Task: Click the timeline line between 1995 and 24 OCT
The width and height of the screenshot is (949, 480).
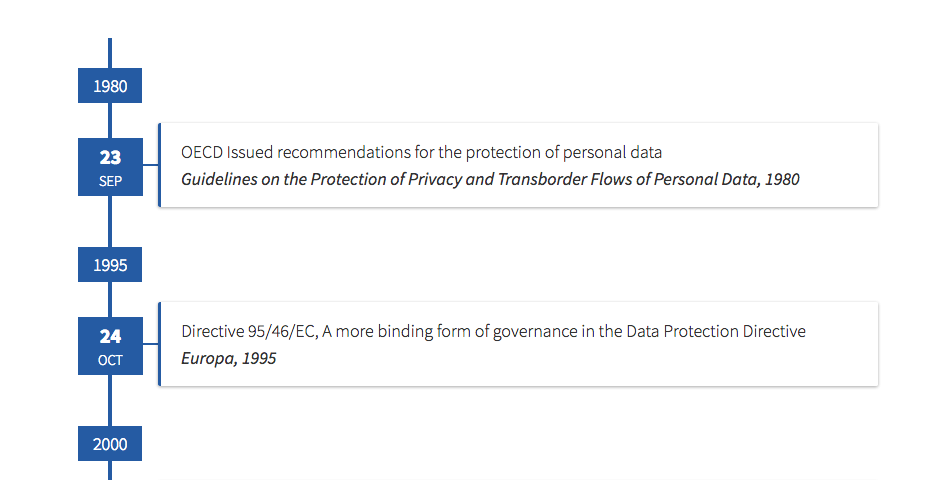Action: pos(110,300)
